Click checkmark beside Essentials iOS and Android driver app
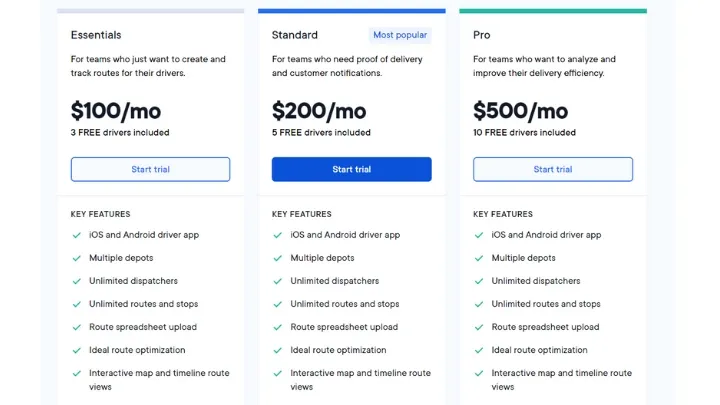This screenshot has width=720, height=405. pos(77,235)
